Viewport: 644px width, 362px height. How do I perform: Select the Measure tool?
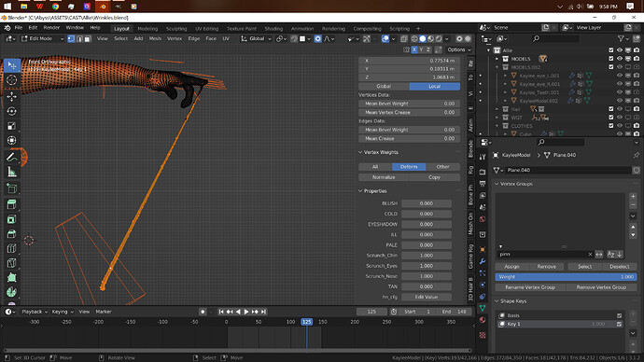pos(11,172)
